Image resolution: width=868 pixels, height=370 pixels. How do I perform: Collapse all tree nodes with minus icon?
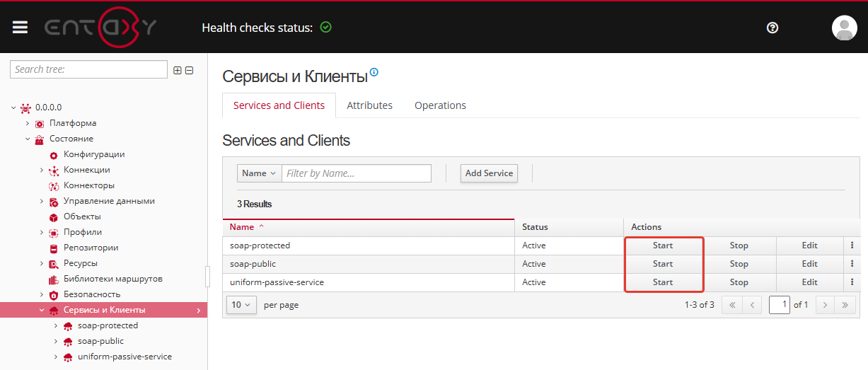tap(189, 70)
